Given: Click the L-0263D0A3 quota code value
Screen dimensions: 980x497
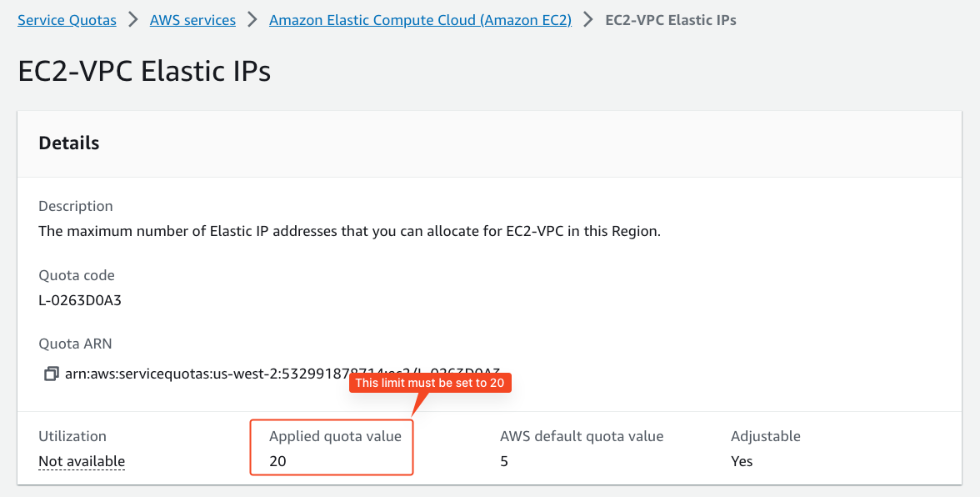Looking at the screenshot, I should coord(80,300).
